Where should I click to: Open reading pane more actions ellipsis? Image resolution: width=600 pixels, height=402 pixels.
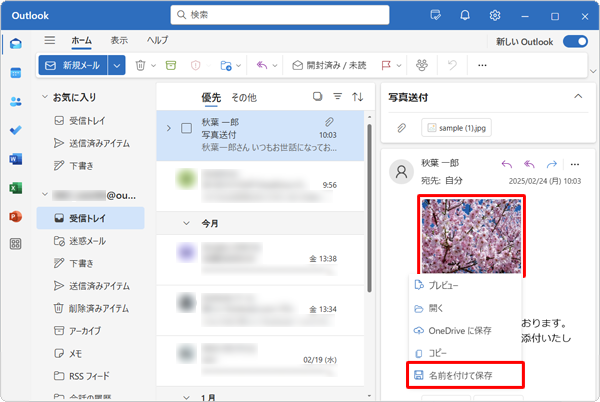575,164
